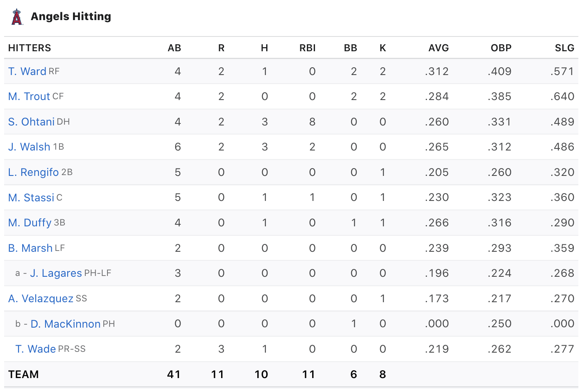This screenshot has height=392, width=580.
Task: Select L. Rengifo player link
Action: coord(33,172)
